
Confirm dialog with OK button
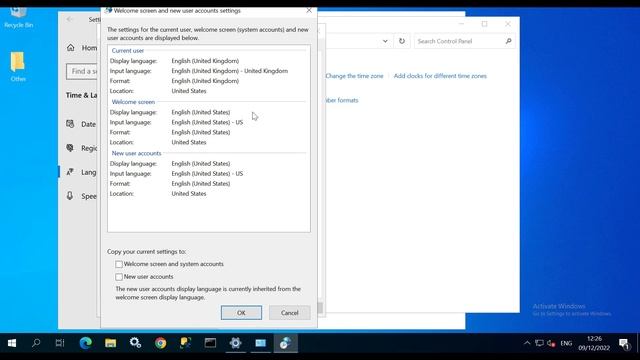click(x=241, y=313)
